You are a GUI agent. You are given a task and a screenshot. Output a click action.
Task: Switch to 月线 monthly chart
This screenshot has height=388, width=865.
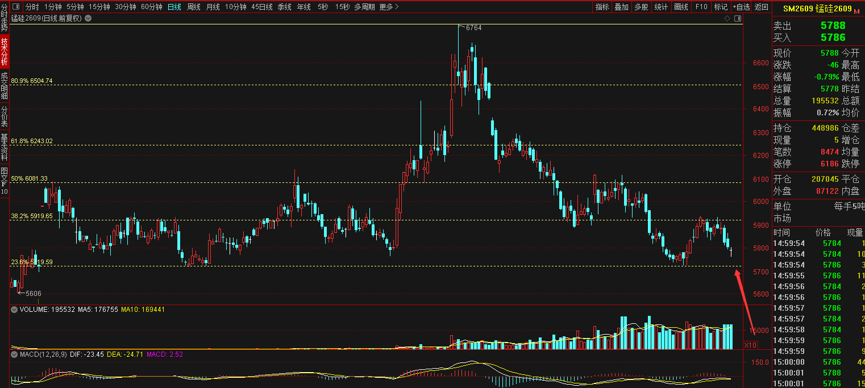[x=212, y=7]
